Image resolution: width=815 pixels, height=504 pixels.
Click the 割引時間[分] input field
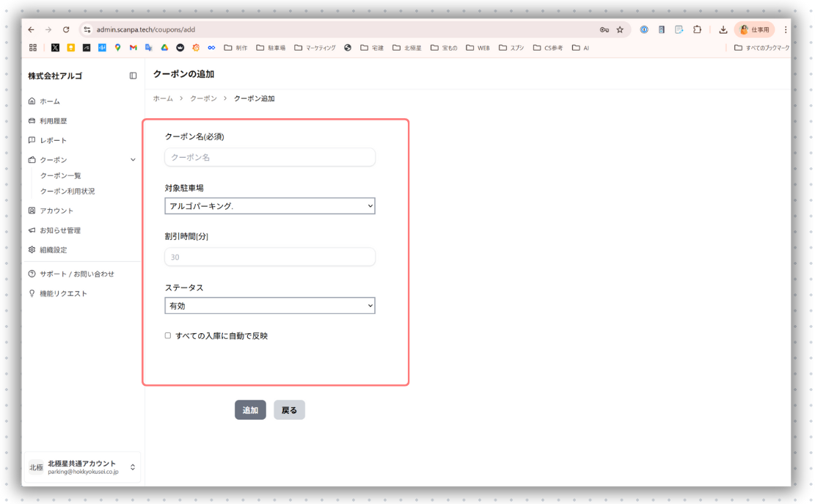click(x=270, y=257)
